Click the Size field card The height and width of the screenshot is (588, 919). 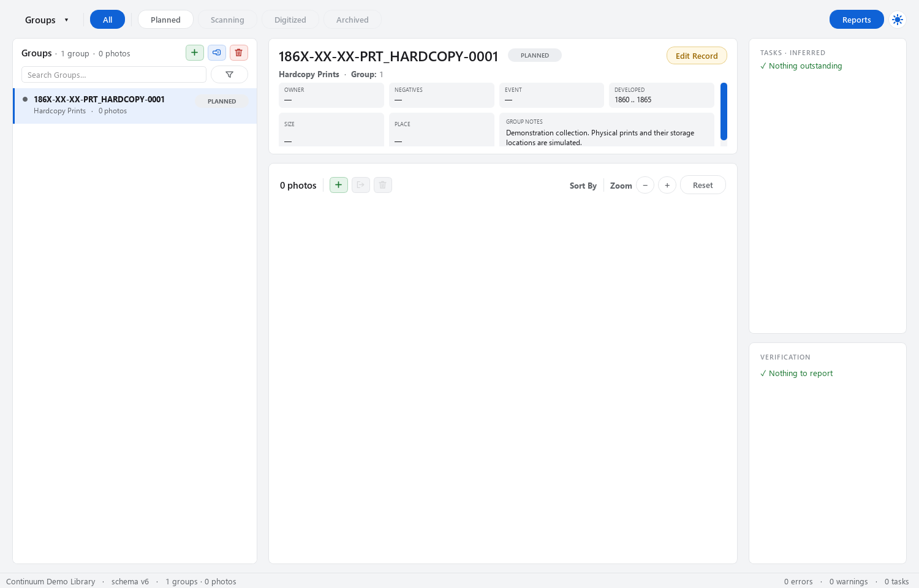tap(331, 129)
